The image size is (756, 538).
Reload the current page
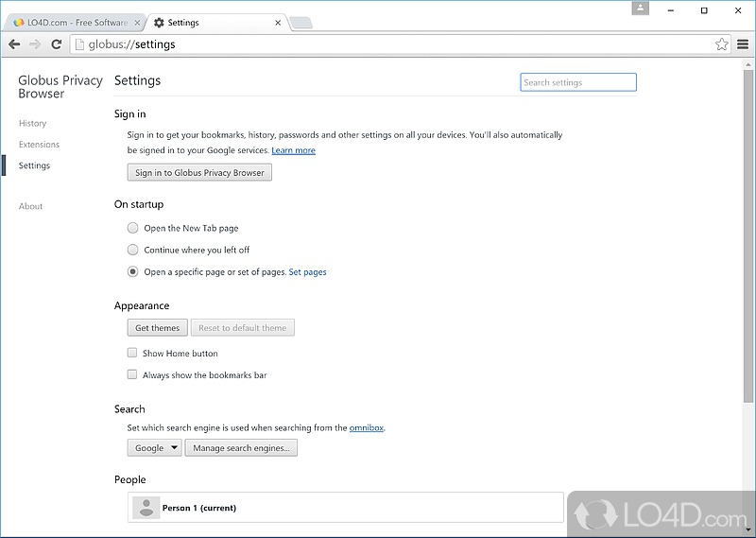click(x=57, y=43)
